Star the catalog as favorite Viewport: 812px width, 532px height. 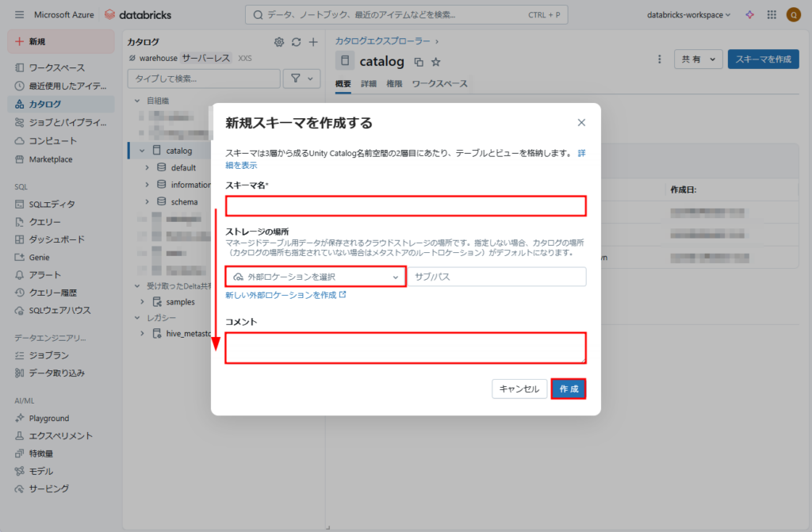[x=436, y=62]
